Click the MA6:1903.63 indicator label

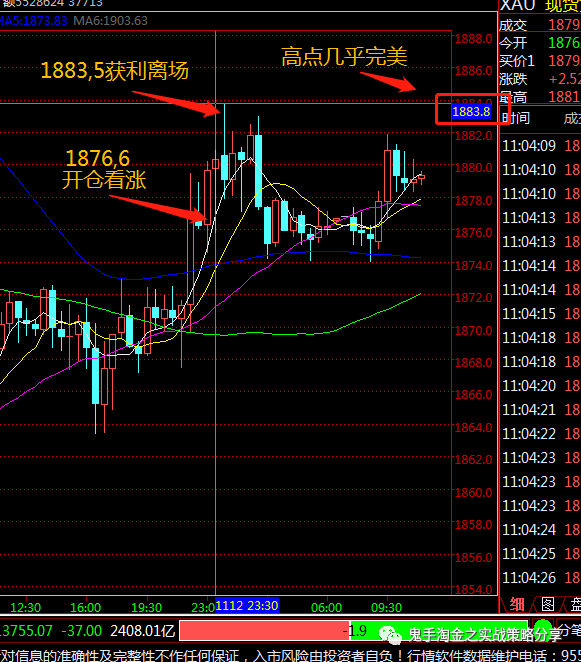pyautogui.click(x=111, y=21)
